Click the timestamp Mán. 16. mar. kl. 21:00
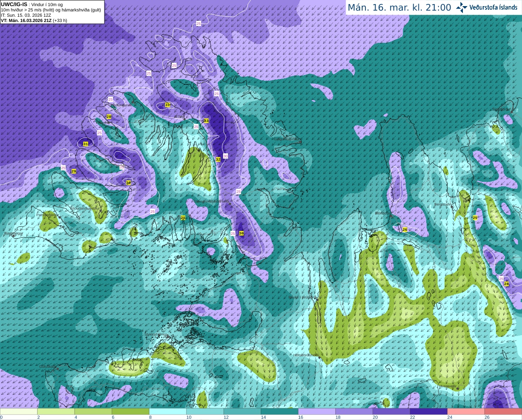 pyautogui.click(x=399, y=8)
